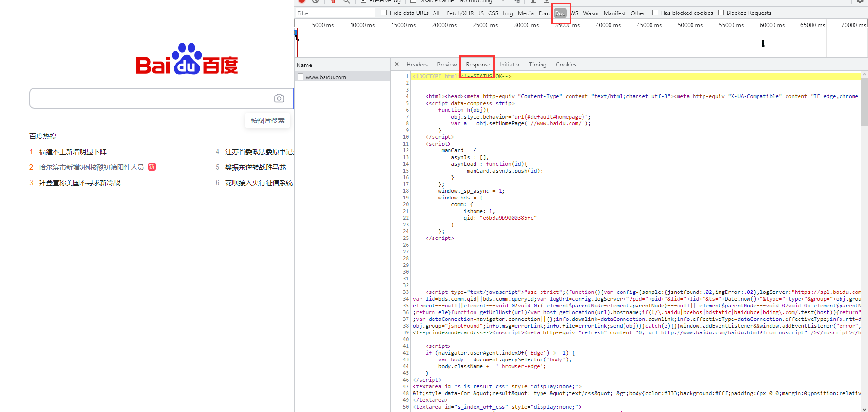868x412 pixels.
Task: Open the Initiator tab
Action: (510, 65)
